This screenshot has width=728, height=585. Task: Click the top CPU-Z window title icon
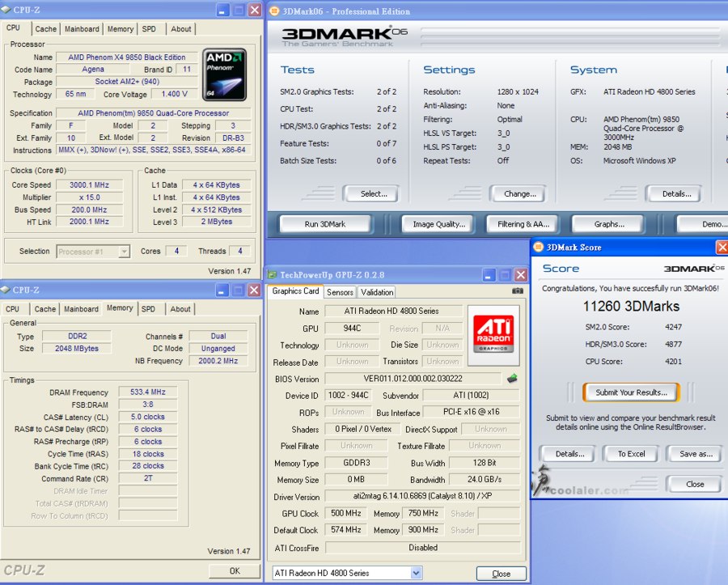[6, 10]
